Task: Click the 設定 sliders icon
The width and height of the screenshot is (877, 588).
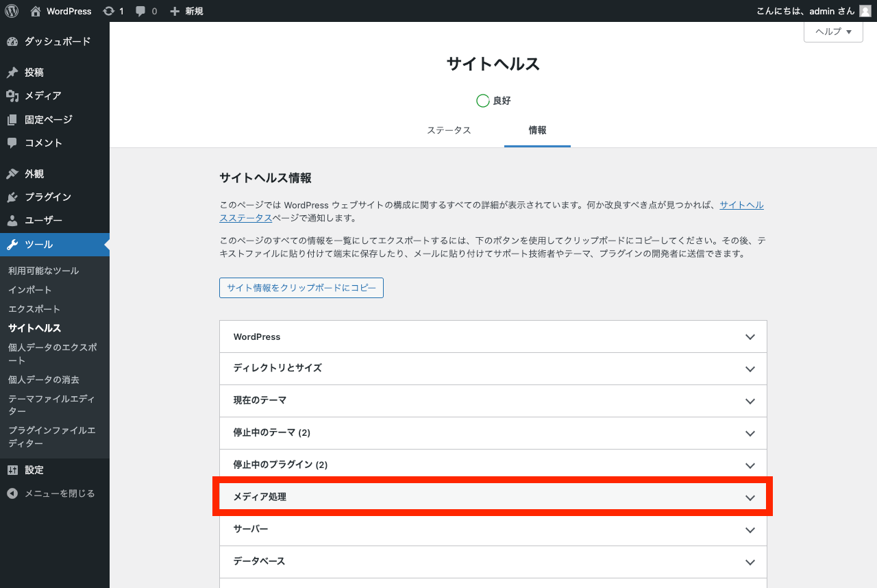Action: (x=12, y=470)
